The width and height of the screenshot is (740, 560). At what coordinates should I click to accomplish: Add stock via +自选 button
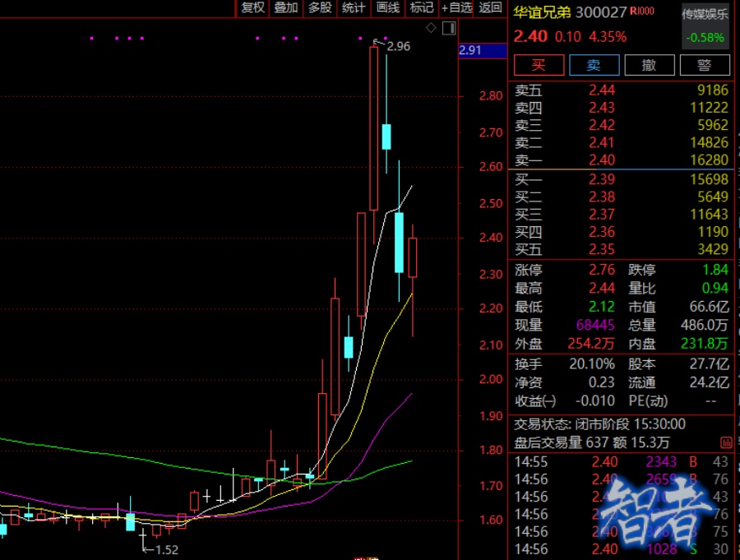pos(456,7)
